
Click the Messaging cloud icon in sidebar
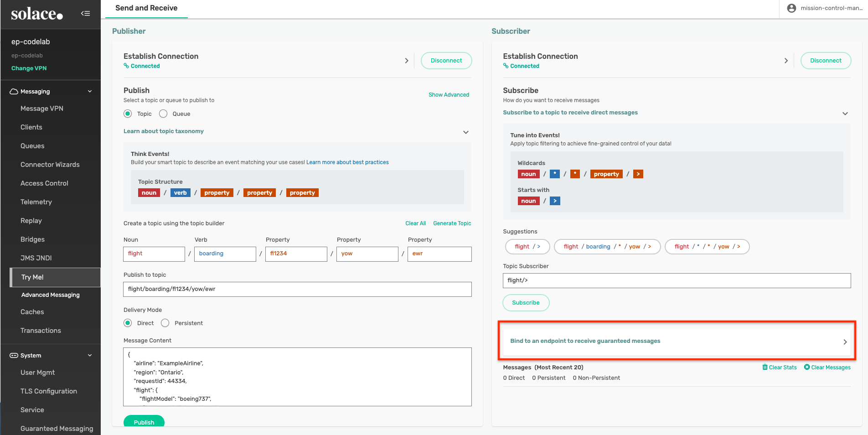(14, 92)
